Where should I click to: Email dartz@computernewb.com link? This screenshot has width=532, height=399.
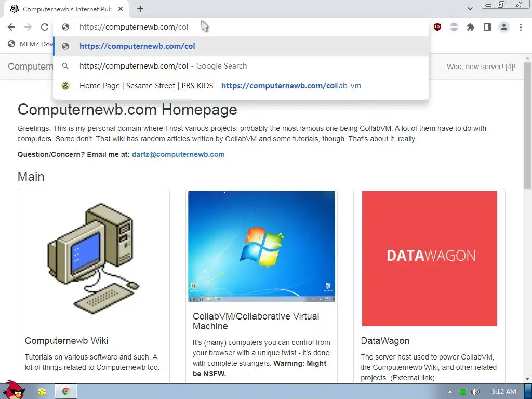[178, 154]
